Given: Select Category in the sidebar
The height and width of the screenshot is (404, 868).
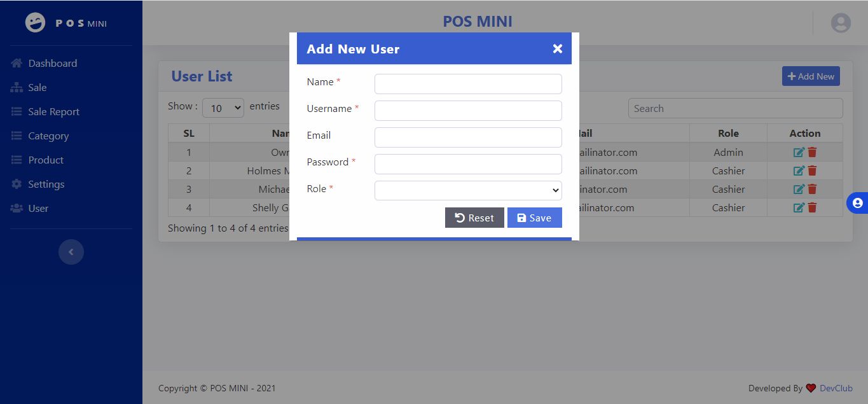Looking at the screenshot, I should (x=48, y=136).
